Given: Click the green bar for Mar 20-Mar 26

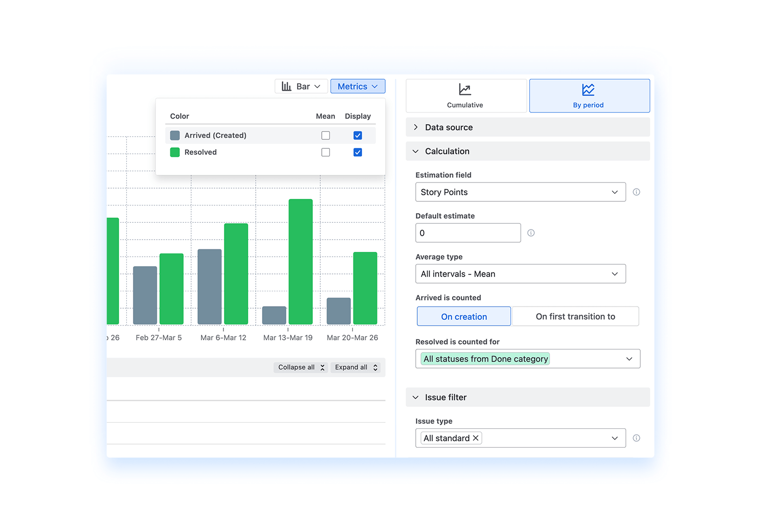Looking at the screenshot, I should 365,288.
